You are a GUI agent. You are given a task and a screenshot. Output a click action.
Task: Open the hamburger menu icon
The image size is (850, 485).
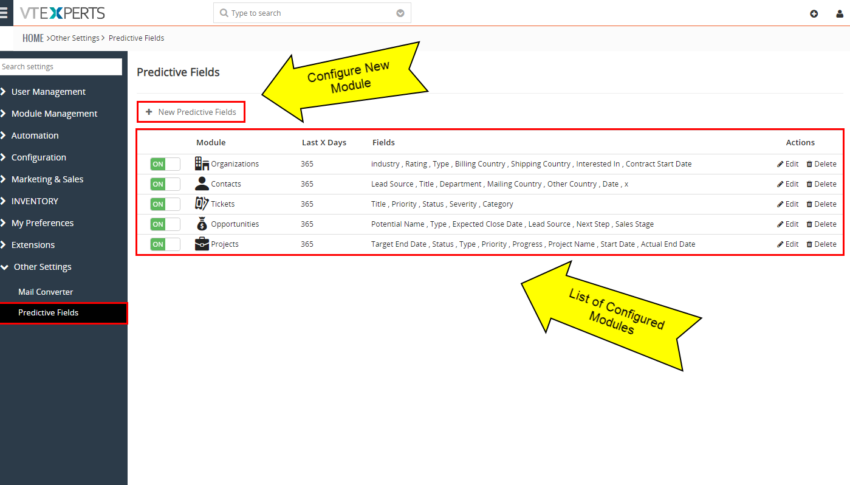click(3, 12)
